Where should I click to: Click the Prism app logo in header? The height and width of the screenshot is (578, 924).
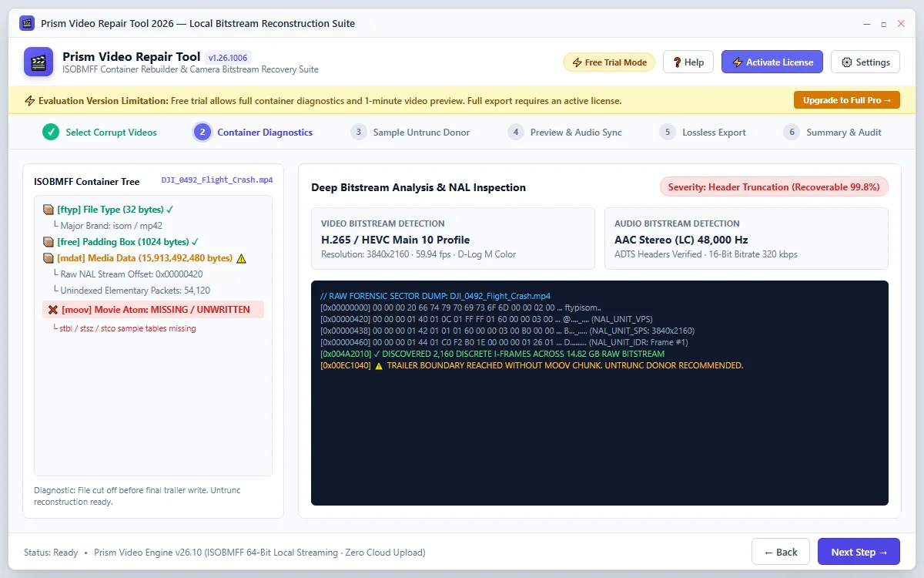click(38, 62)
